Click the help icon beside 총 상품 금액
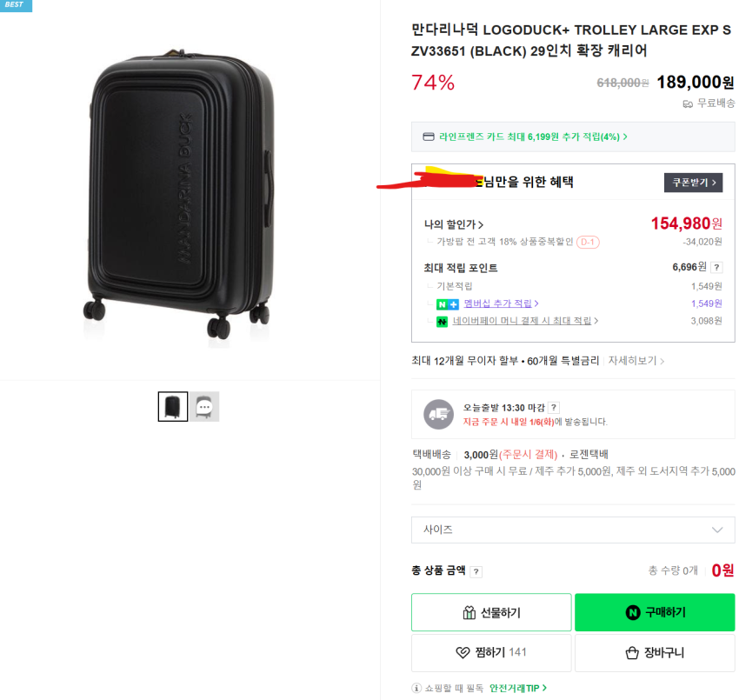The image size is (739, 700). pos(476,571)
